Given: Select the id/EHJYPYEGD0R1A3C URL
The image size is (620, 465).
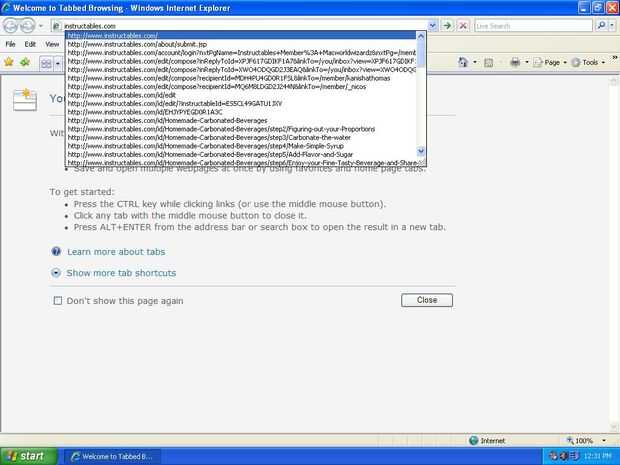Looking at the screenshot, I should pyautogui.click(x=241, y=112).
